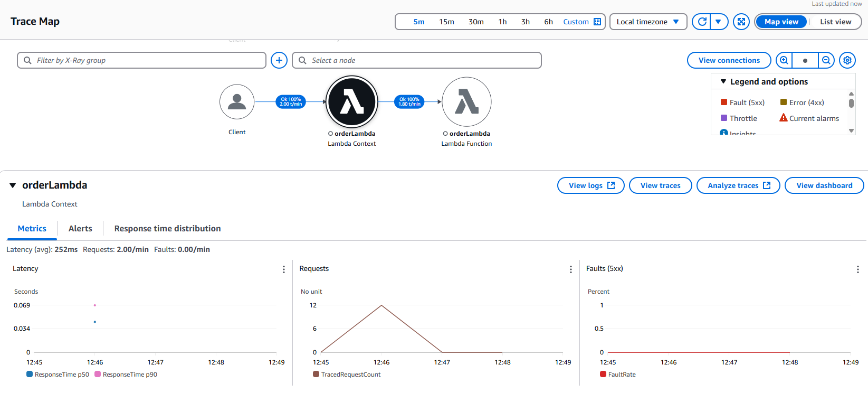Click the Current alarms warning icon
Image resolution: width=868 pixels, height=393 pixels.
coord(784,118)
